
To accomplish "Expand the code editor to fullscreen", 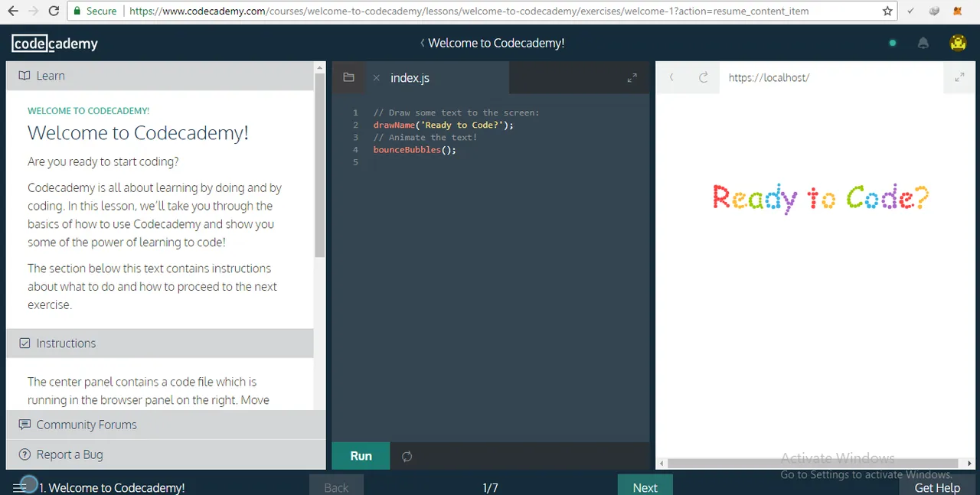I will click(x=632, y=77).
